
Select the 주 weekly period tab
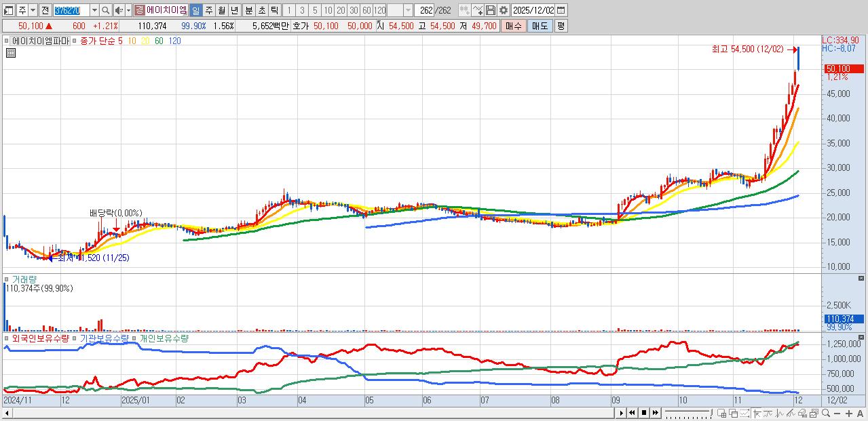[208, 10]
